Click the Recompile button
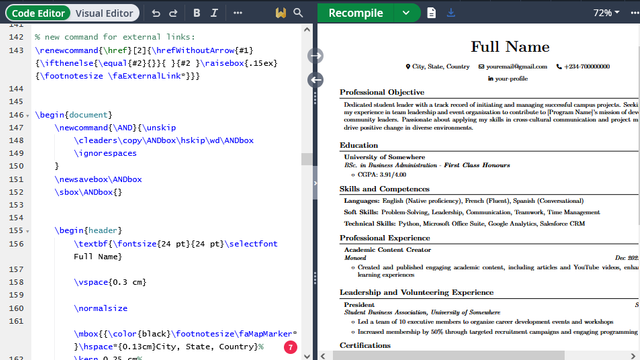This screenshot has width=640, height=360. 356,13
